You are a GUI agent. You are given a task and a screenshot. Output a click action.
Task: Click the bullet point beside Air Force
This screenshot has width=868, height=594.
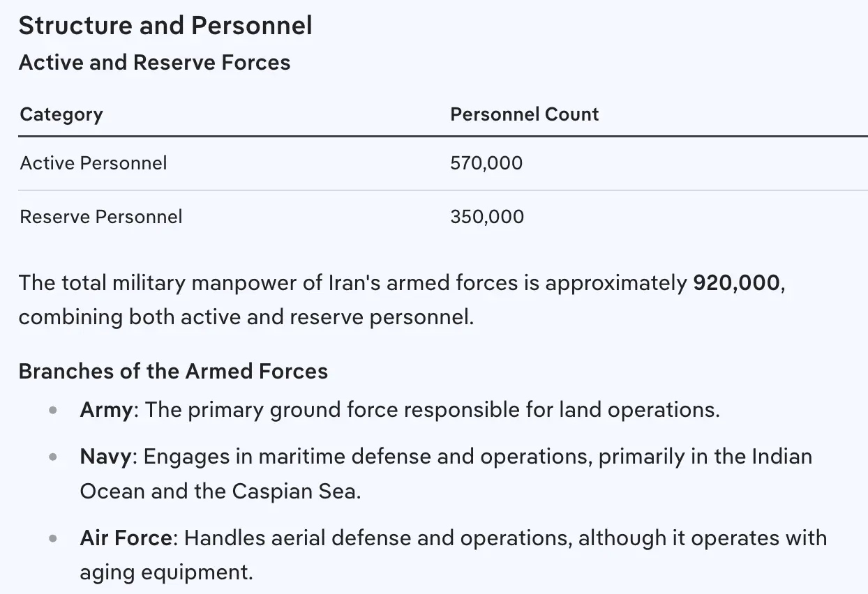(x=53, y=539)
